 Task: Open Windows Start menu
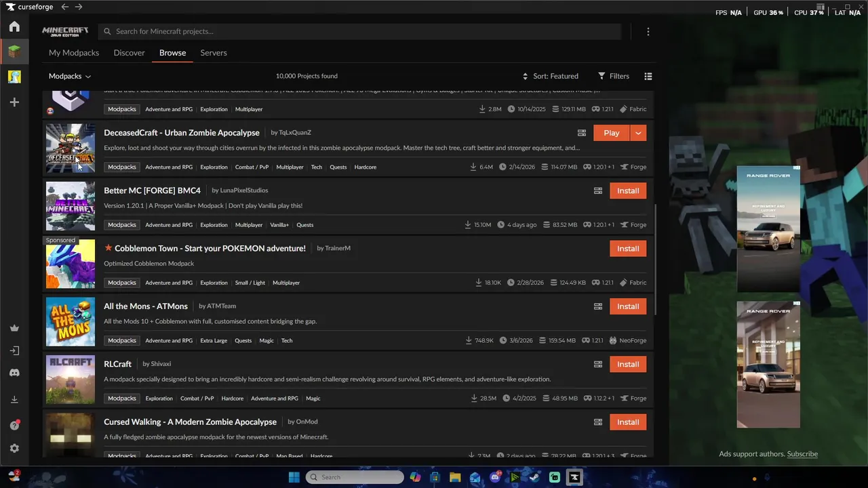coord(294,477)
